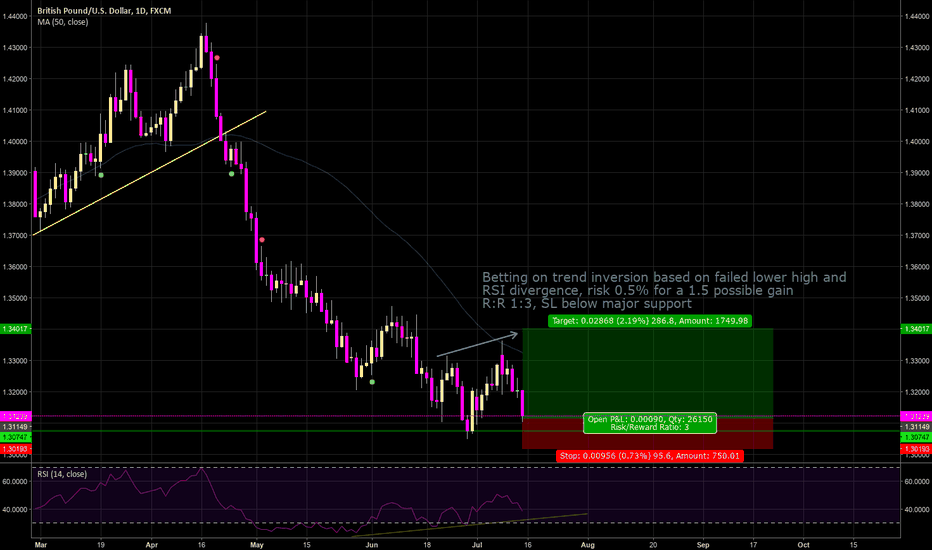This screenshot has height=550, width=932.
Task: Click the Sep label on time axis
Action: (703, 544)
